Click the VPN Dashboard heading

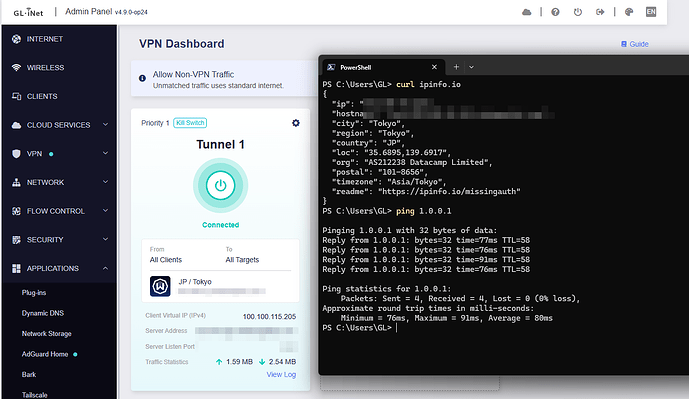181,44
